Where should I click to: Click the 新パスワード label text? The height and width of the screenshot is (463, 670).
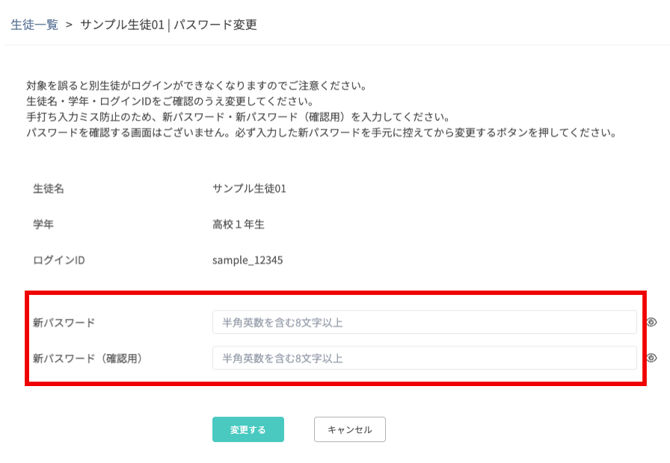tap(63, 322)
